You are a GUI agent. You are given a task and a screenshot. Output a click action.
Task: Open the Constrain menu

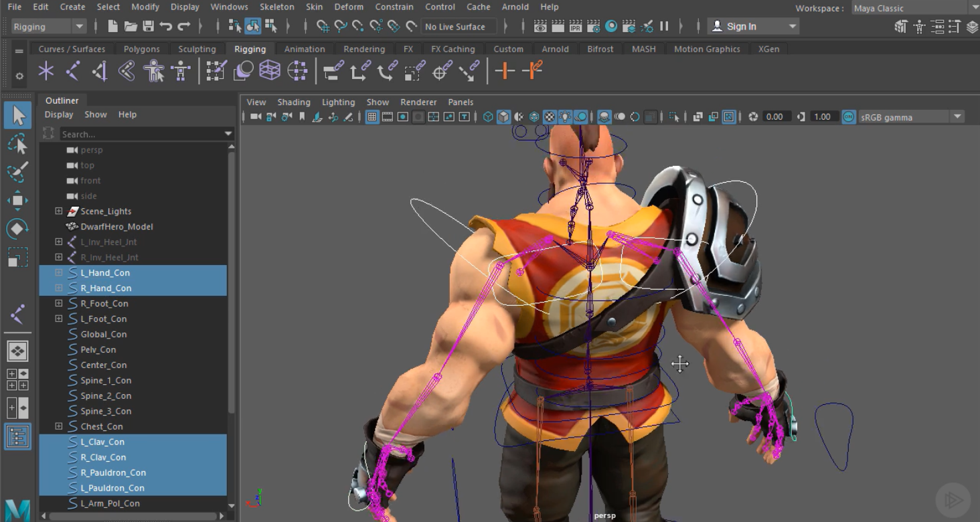pyautogui.click(x=394, y=7)
